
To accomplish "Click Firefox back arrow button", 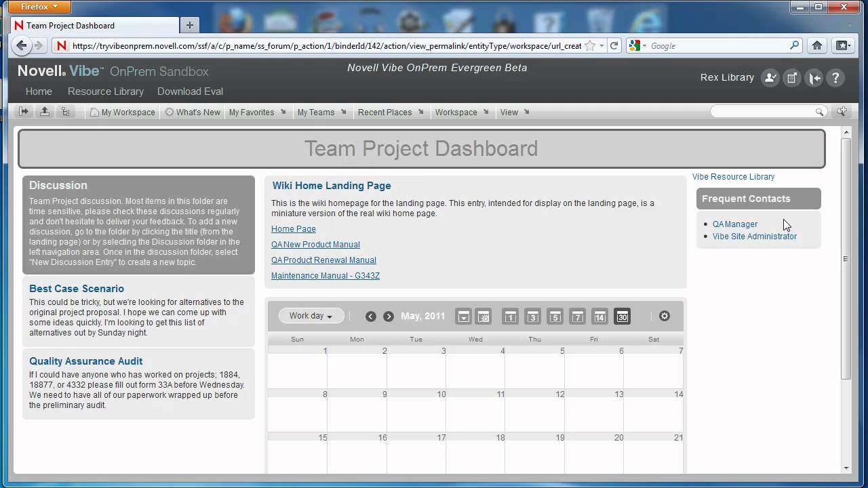I will tap(22, 45).
